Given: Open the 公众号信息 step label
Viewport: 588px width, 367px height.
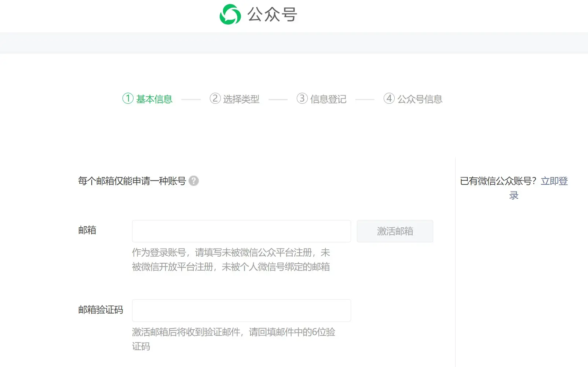Looking at the screenshot, I should tap(420, 99).
